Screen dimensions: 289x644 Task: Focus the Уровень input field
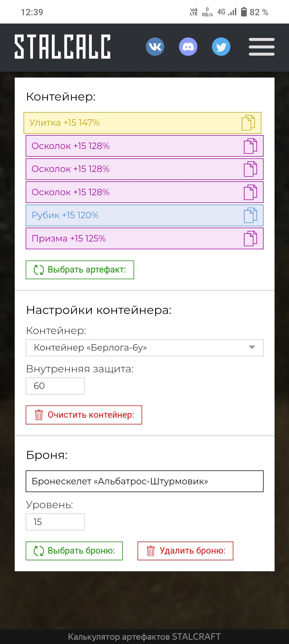click(x=55, y=522)
